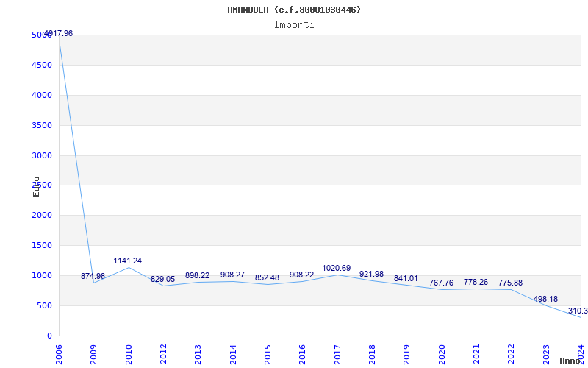Click the 2016 x-axis year label
The width and height of the screenshot is (588, 368).
(x=302, y=355)
